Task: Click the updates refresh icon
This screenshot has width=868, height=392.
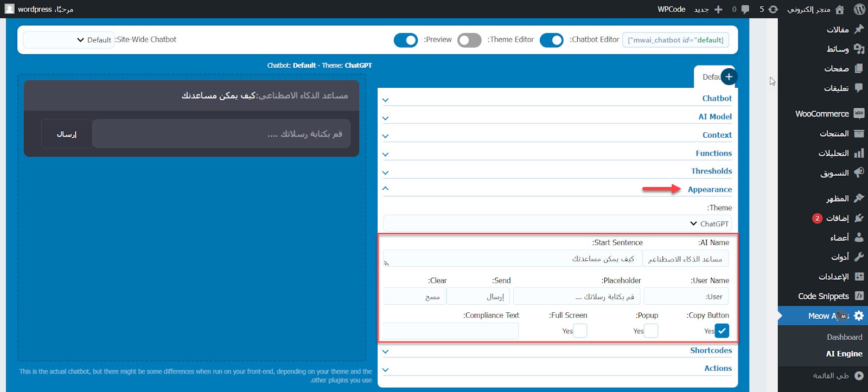Action: [x=773, y=9]
